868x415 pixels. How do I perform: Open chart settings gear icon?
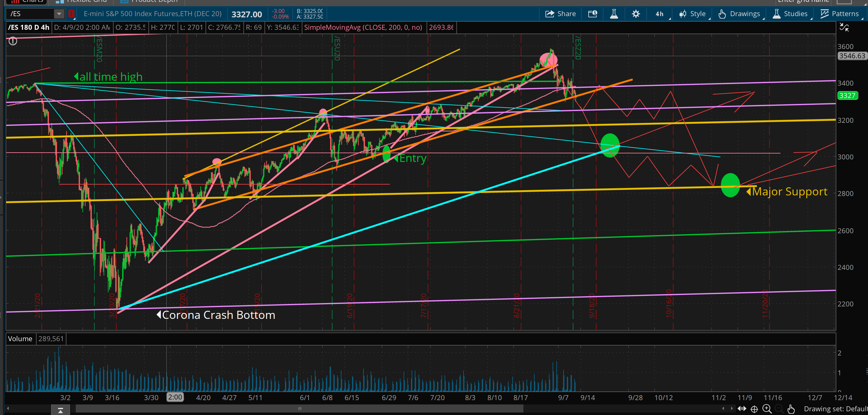[635, 14]
